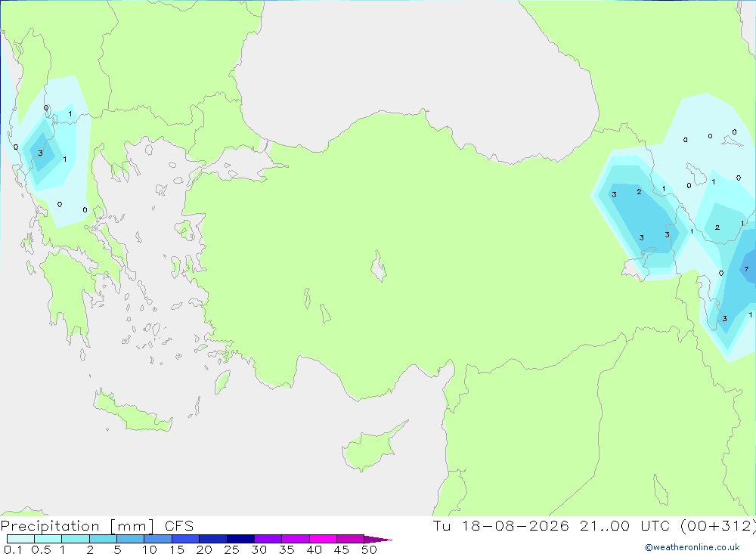This screenshot has width=756, height=554.
Task: Click the '21..00' time text
Action: coord(605,525)
